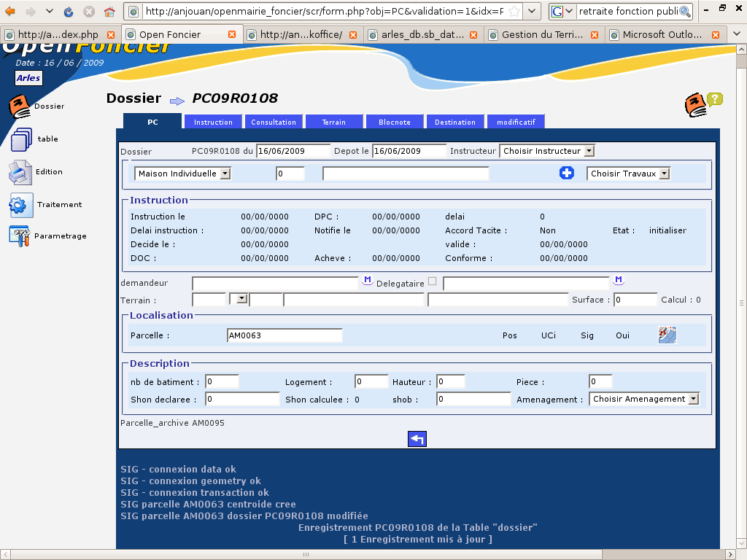The image size is (747, 560).
Task: Switch to the http://an...koffice/ browser tab
Action: (303, 34)
